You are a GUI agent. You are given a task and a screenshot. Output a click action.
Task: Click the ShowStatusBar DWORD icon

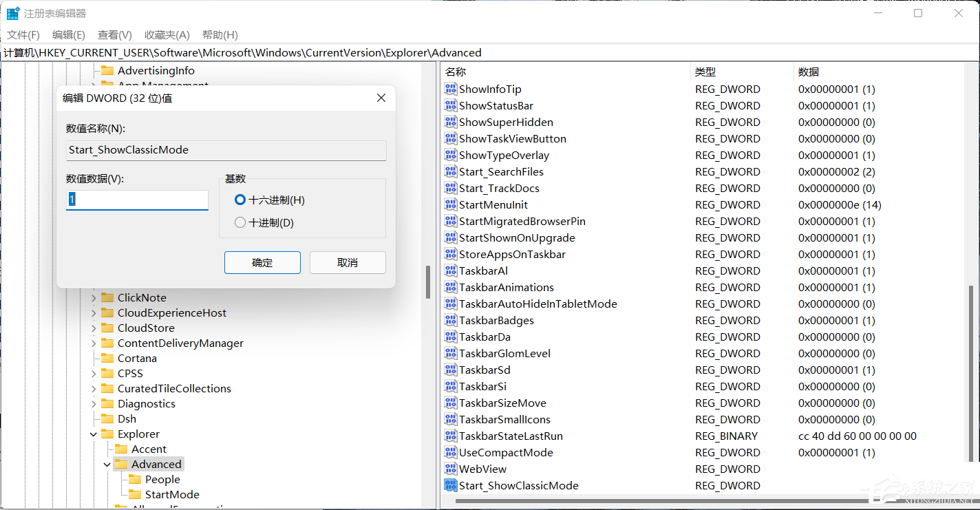(x=451, y=105)
